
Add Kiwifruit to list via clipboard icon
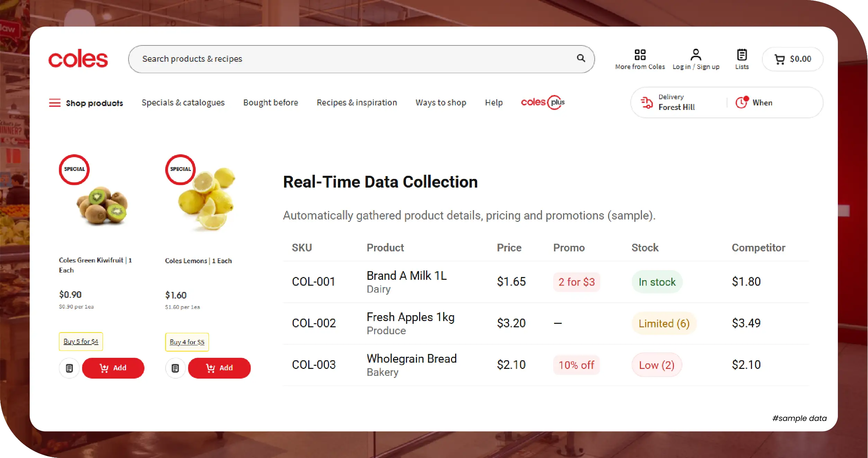click(x=69, y=368)
